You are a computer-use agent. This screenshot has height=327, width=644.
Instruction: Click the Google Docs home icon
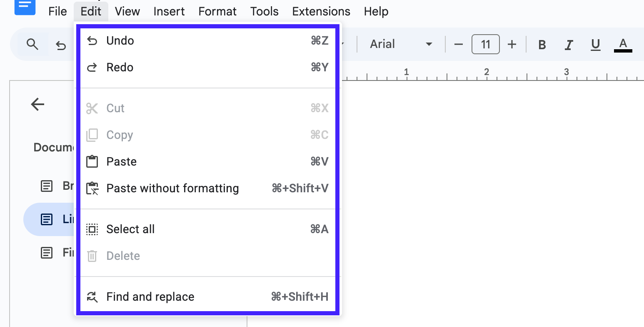pos(25,6)
